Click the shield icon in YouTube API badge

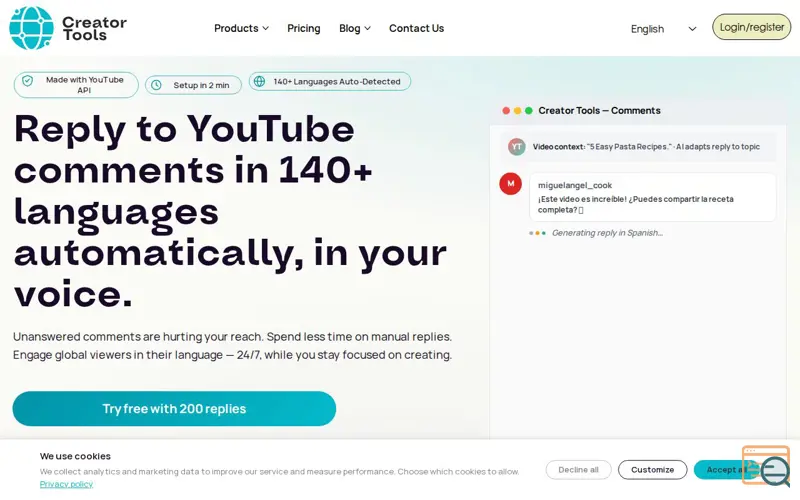pyautogui.click(x=28, y=81)
